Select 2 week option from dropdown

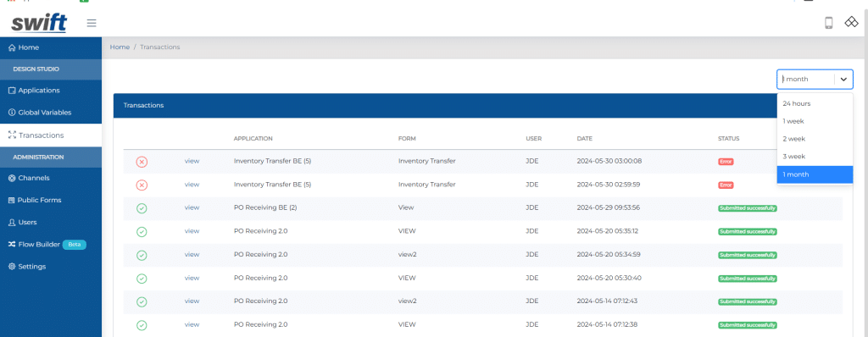(x=815, y=139)
